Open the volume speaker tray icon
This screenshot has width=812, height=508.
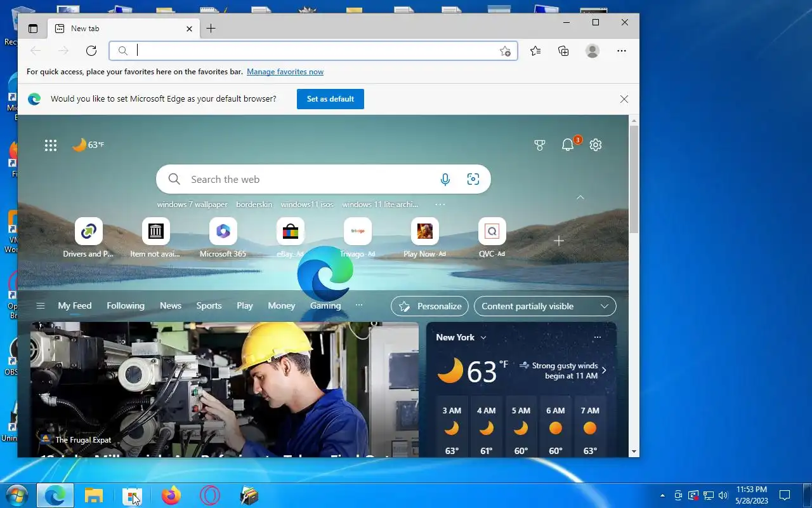(723, 495)
